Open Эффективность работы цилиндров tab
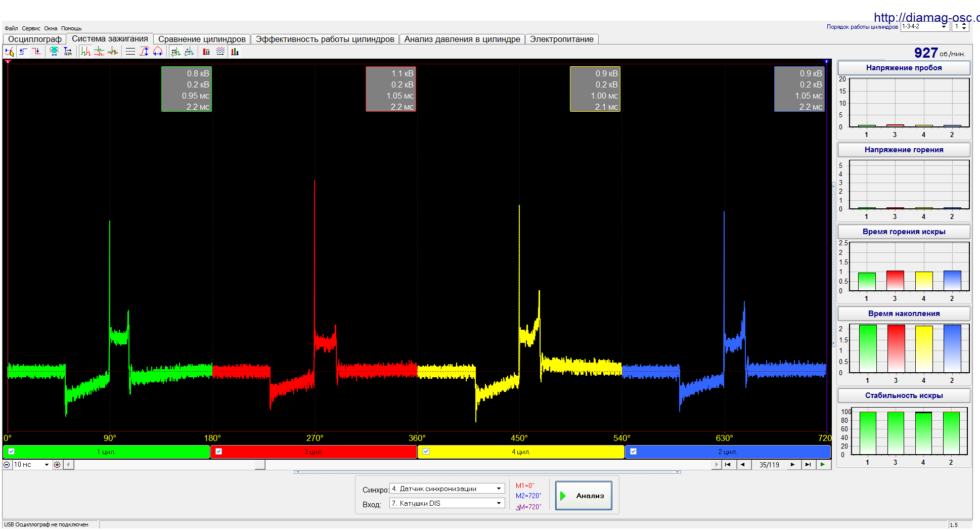Screen dimensions: 980x531 tap(325, 39)
